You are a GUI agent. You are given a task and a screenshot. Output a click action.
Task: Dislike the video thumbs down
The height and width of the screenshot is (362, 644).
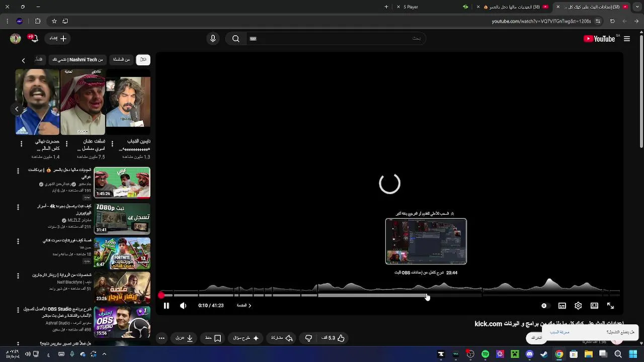coord(308,338)
